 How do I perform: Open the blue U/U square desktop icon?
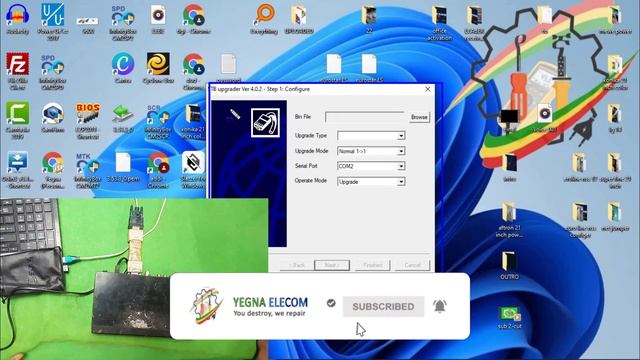pyautogui.click(x=53, y=15)
